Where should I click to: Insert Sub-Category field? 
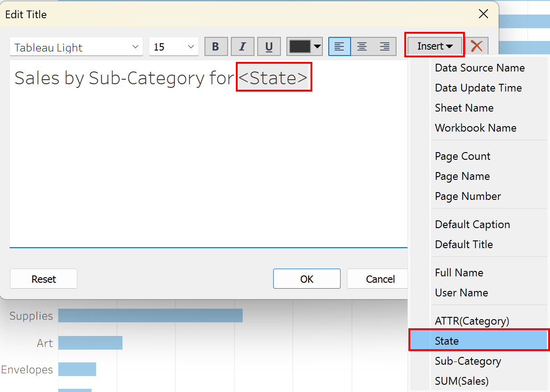[468, 361]
